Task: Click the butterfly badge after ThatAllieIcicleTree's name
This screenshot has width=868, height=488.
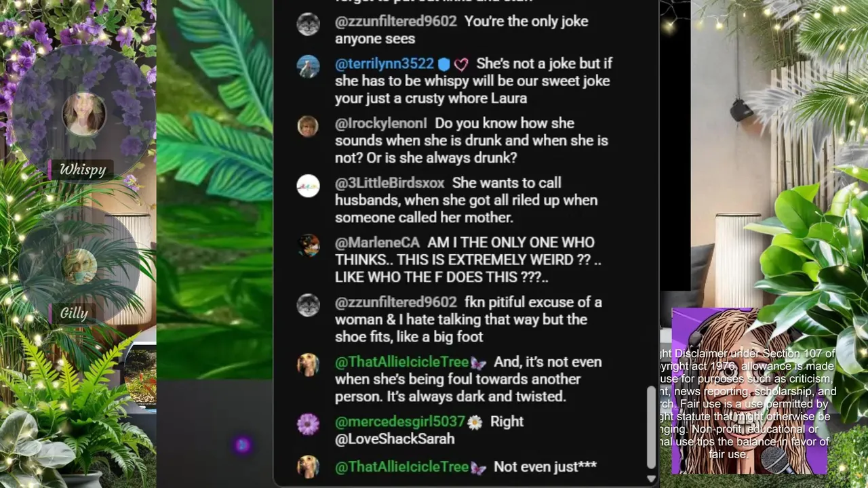Action: click(x=478, y=363)
